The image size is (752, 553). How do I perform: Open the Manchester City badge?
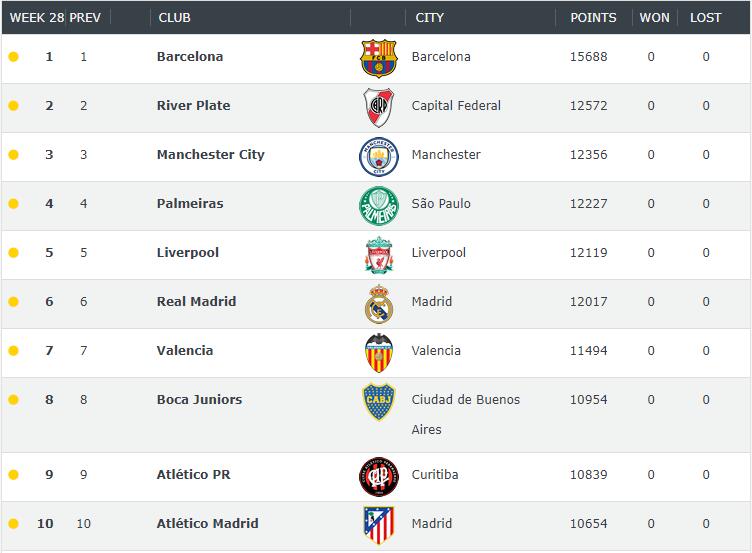378,156
